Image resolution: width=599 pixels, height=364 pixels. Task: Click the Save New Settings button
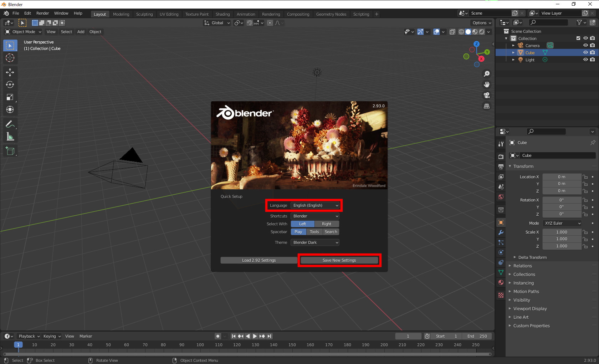[339, 260]
